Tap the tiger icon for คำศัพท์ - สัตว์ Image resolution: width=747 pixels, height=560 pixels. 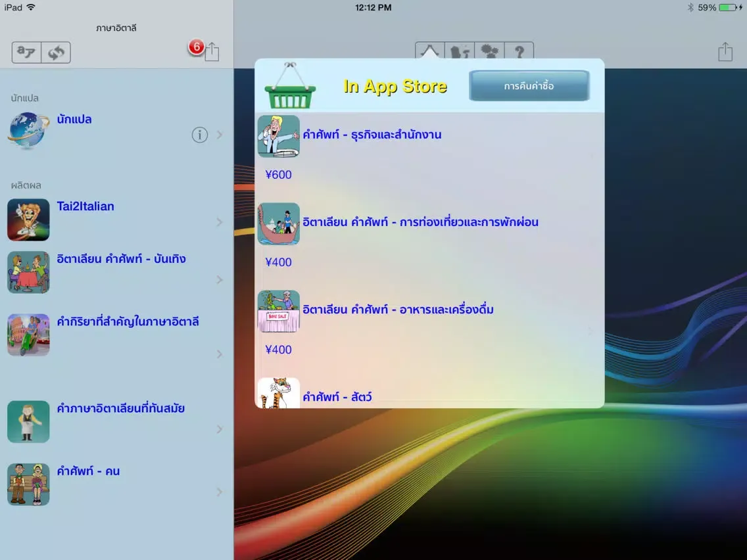[x=278, y=393]
